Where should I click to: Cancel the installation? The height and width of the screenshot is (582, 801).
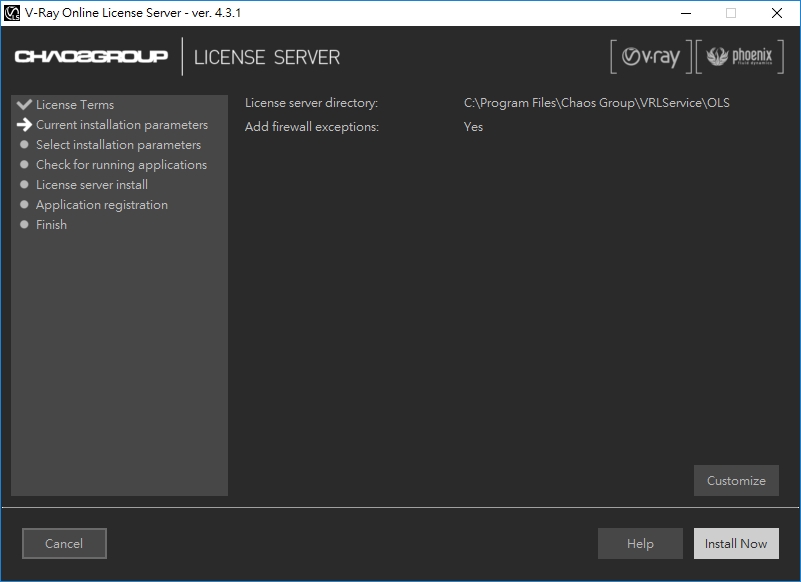64,543
